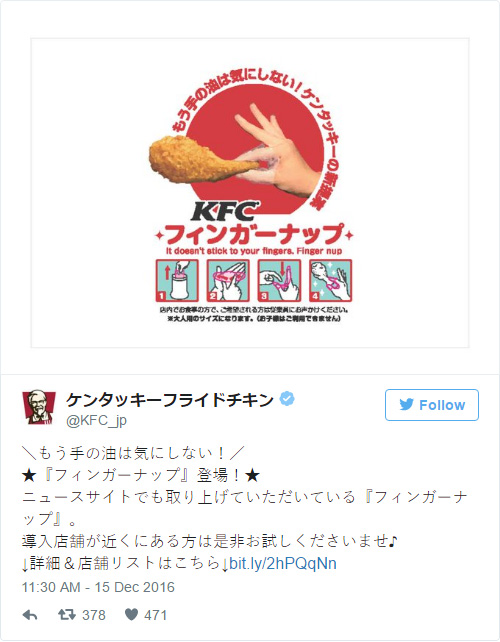Open the @KFC_jp handle
The image size is (500, 642).
(97, 420)
